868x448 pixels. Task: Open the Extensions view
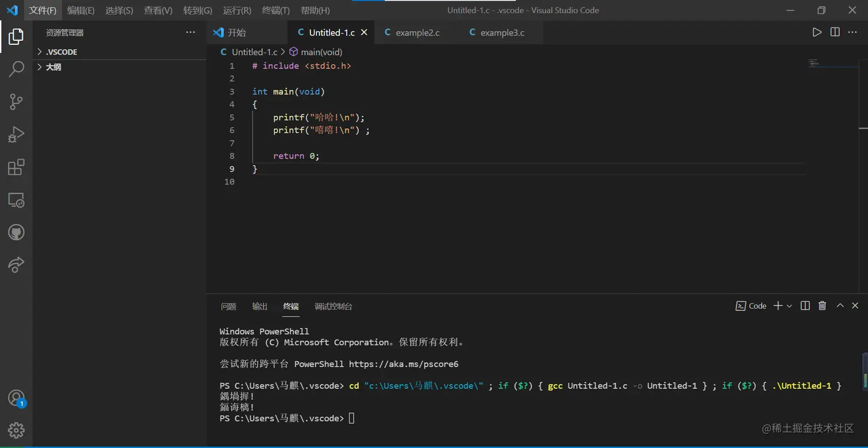click(x=15, y=167)
